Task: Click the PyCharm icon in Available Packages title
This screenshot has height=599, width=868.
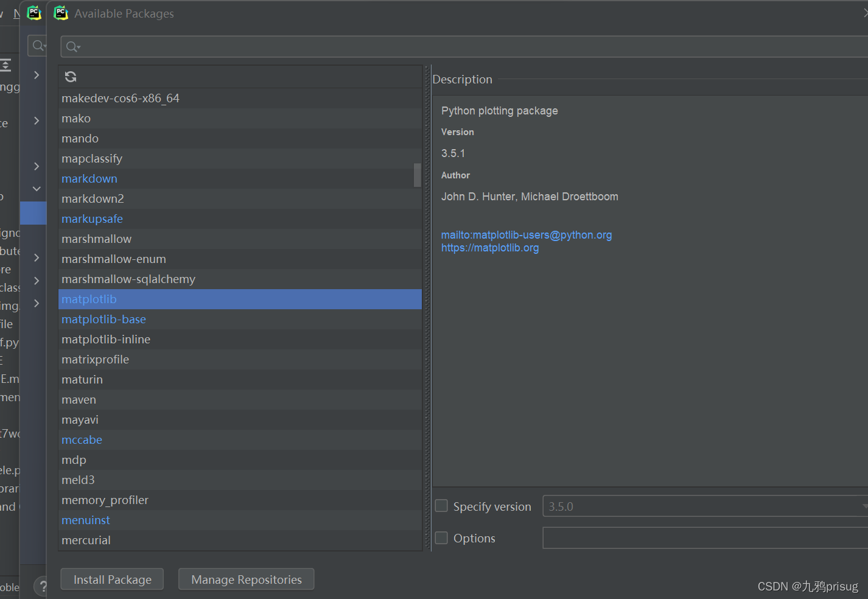Action: [x=61, y=13]
